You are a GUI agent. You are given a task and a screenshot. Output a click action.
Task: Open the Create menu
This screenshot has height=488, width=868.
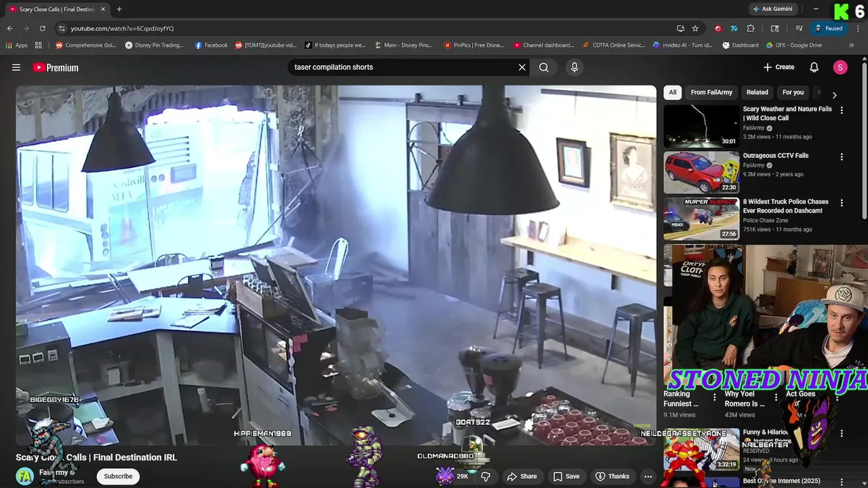[x=778, y=67]
